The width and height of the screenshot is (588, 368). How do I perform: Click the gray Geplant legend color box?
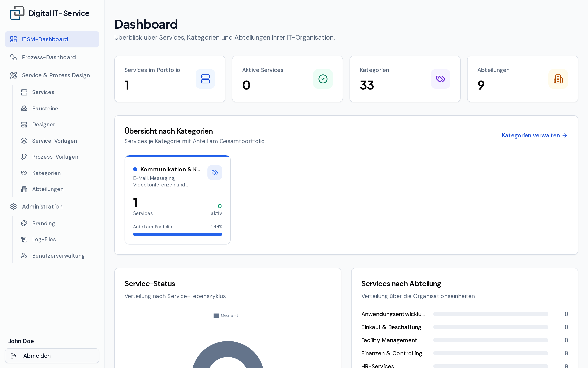(216, 316)
